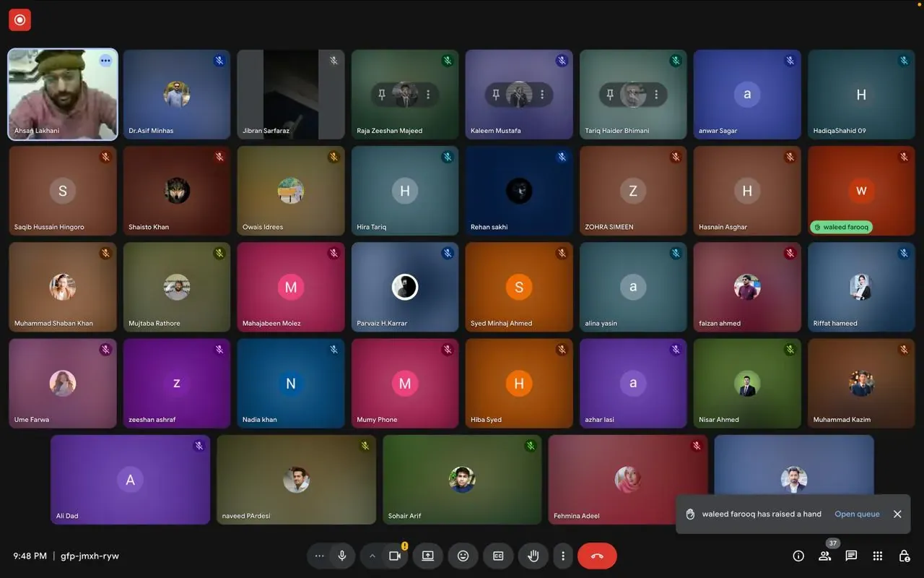Open more options on Raja Zeeshan Majeed's tile
The width and height of the screenshot is (924, 578).
428,95
